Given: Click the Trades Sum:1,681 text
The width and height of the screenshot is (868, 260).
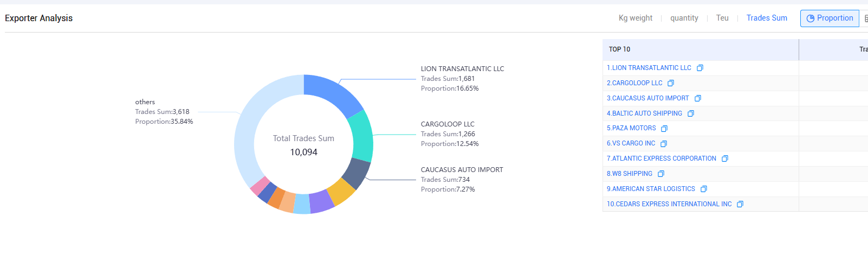Looking at the screenshot, I should [448, 79].
